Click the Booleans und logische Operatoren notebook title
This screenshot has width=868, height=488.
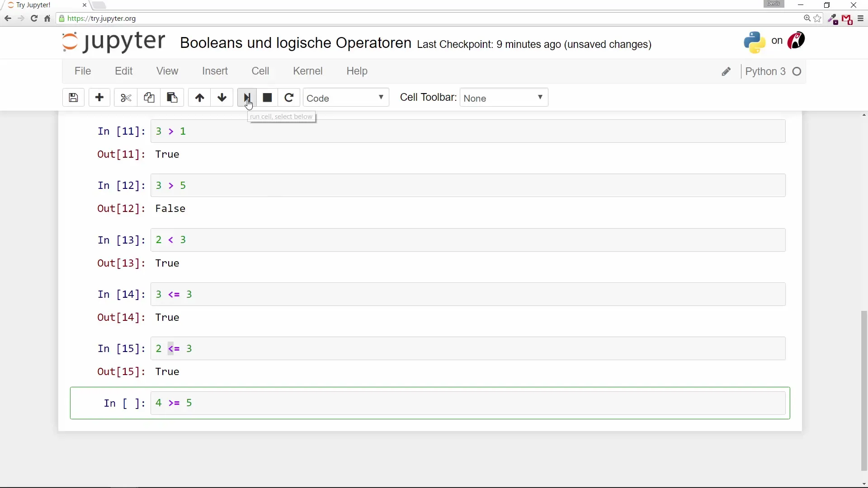coord(295,43)
